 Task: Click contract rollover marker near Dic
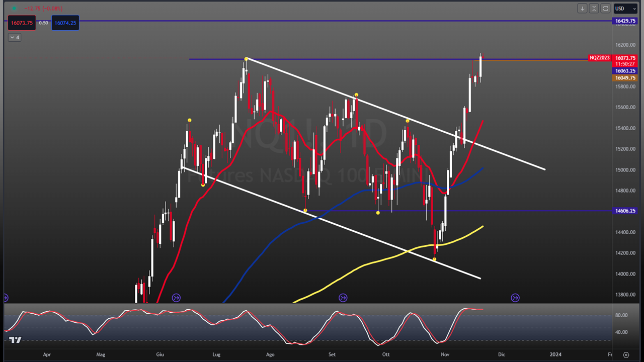[x=515, y=298]
